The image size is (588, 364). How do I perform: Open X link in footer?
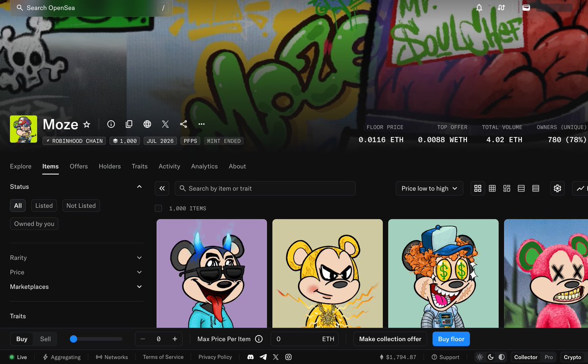276,357
